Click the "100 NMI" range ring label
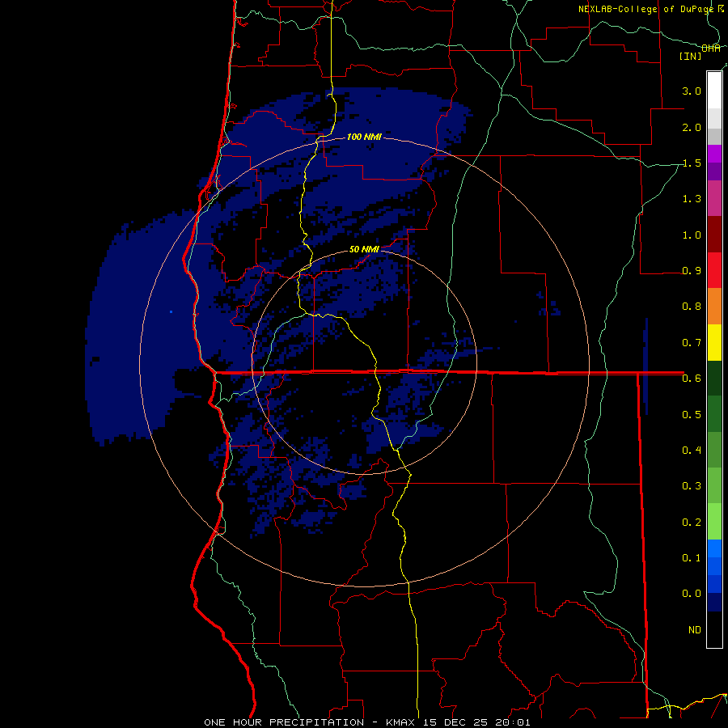The height and width of the screenshot is (728, 728). coord(364,137)
